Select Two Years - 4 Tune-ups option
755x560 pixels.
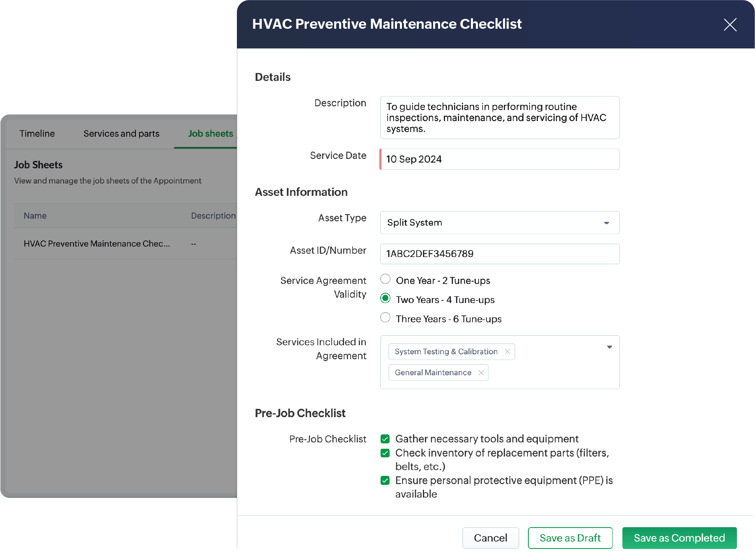point(385,298)
